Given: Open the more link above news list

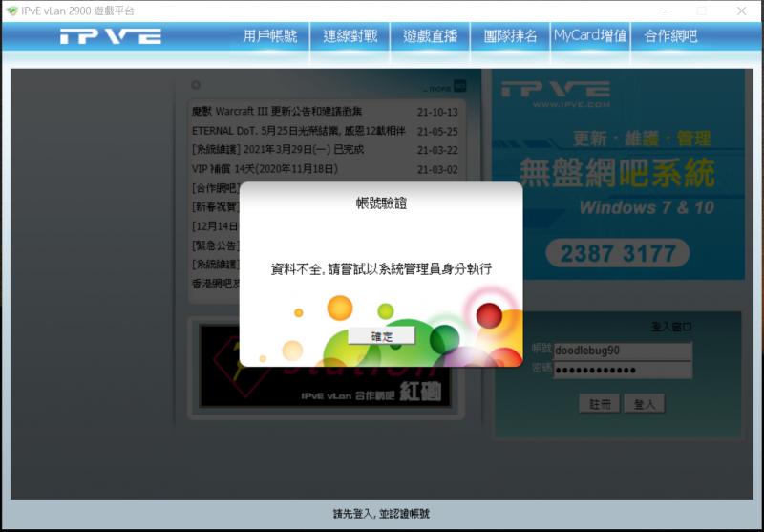Looking at the screenshot, I should click(444, 87).
